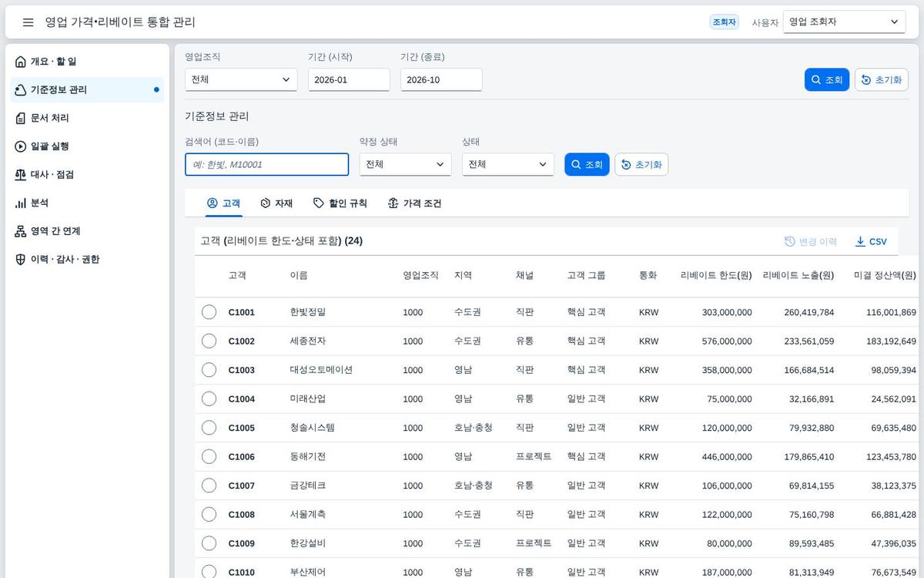Click the person icon on 고객 tab
Viewport: 924px width, 578px height.
point(213,203)
